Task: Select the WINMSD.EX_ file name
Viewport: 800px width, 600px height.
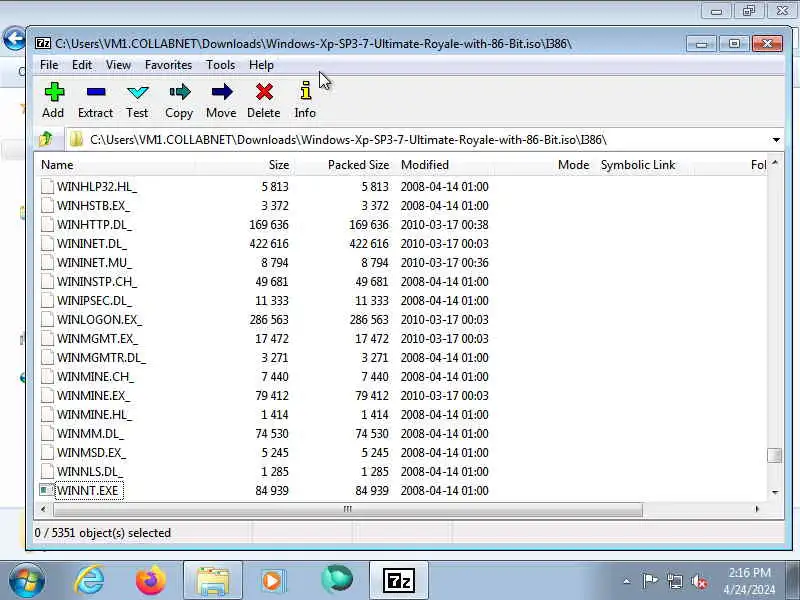Action: click(x=91, y=453)
